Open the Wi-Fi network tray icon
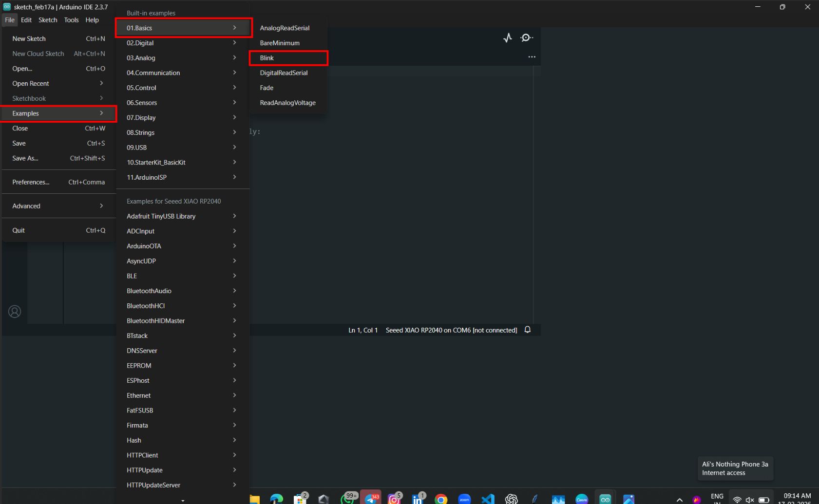 737,500
